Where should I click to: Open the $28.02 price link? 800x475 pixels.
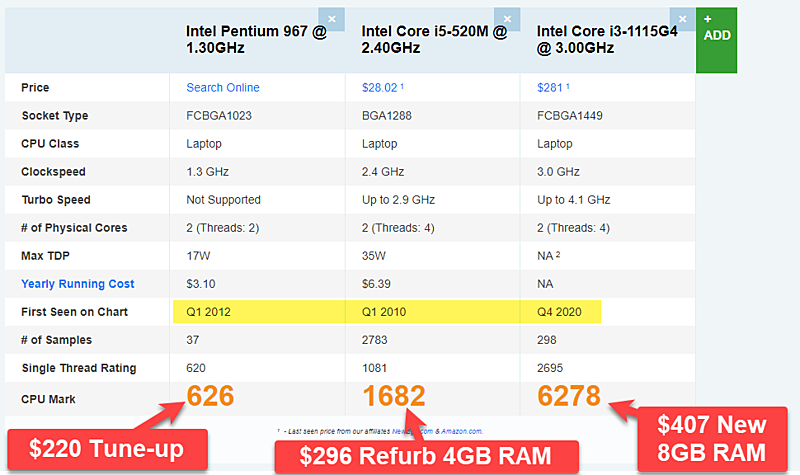[x=380, y=88]
